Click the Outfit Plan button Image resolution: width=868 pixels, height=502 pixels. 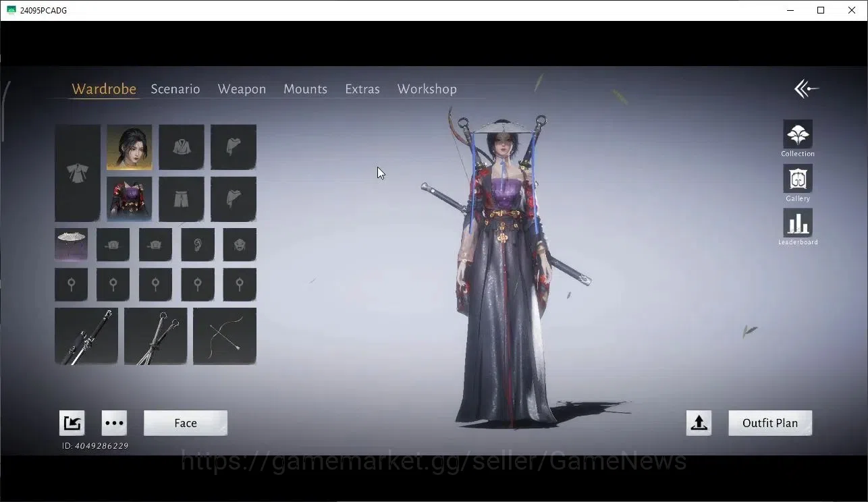(770, 423)
